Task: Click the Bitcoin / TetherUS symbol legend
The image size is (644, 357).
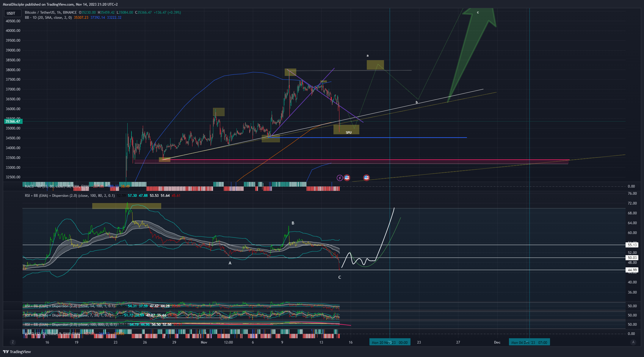Action: point(51,13)
